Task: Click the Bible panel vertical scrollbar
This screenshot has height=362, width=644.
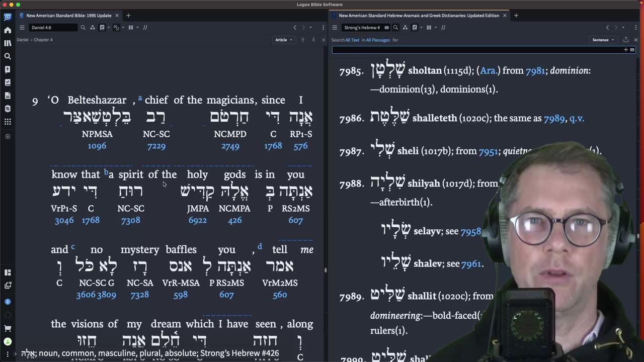Action: point(325,270)
